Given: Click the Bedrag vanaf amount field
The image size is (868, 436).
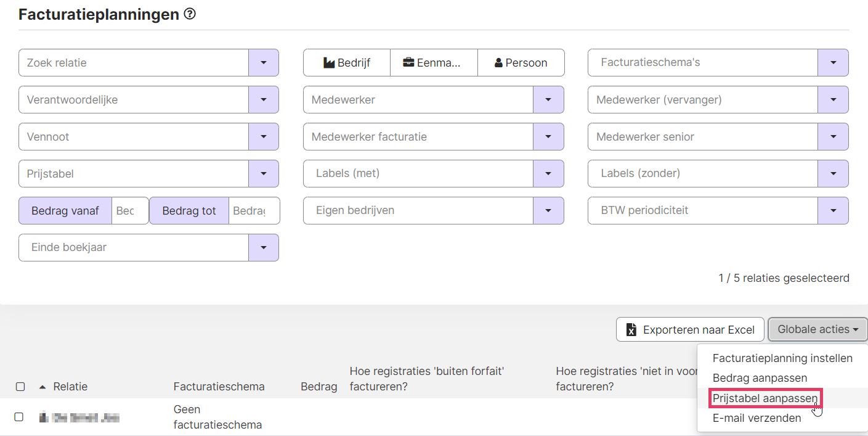Looking at the screenshot, I should [130, 211].
